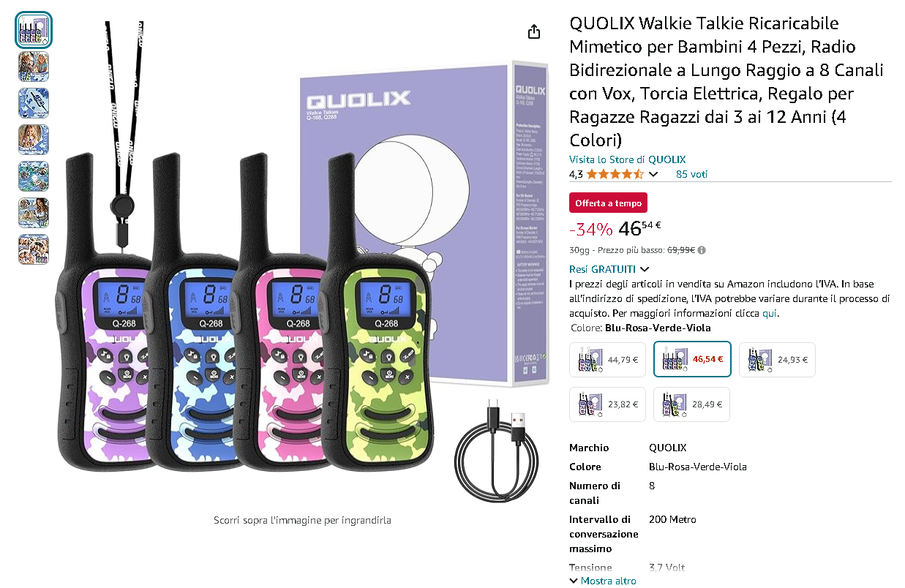Click the share icon above product image

click(534, 31)
